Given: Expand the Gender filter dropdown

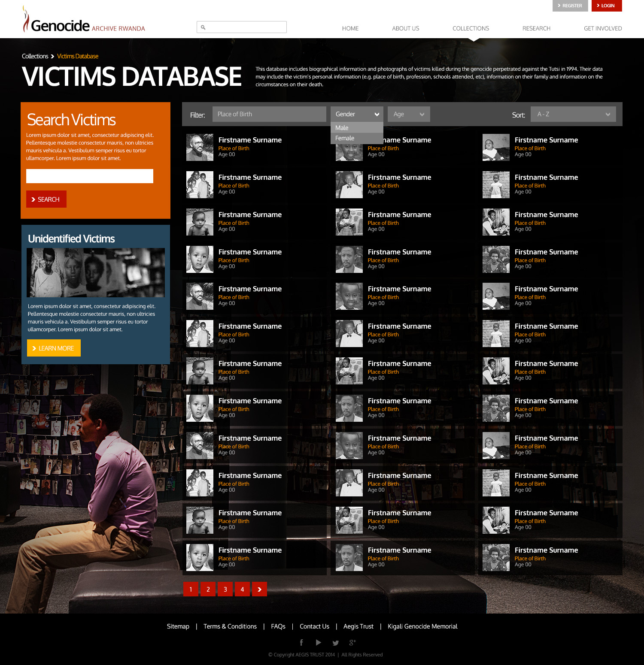Looking at the screenshot, I should 357,114.
